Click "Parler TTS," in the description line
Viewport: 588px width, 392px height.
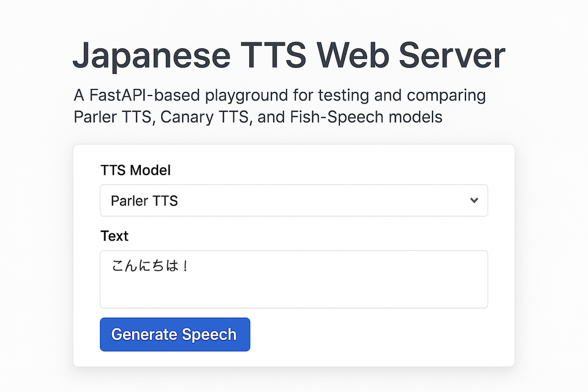[114, 117]
